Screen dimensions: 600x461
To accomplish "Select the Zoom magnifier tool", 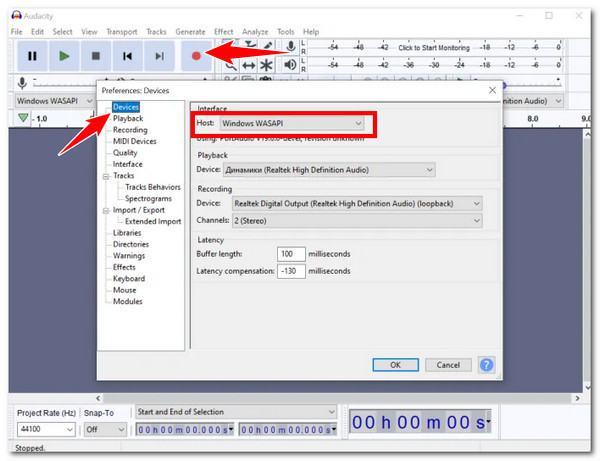I will tap(231, 65).
